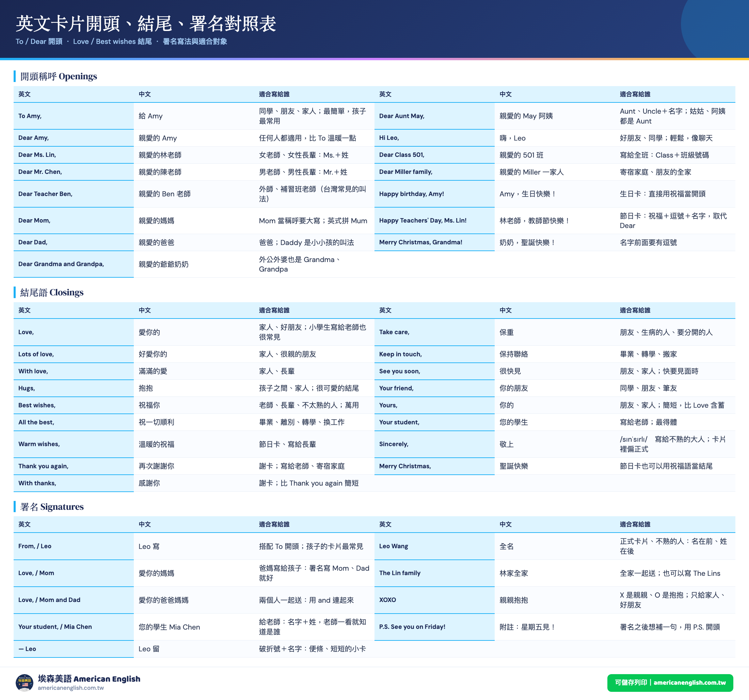Image resolution: width=749 pixels, height=700 pixels.
Task: Click the "From, / Leo" signature cell
Action: (74, 546)
